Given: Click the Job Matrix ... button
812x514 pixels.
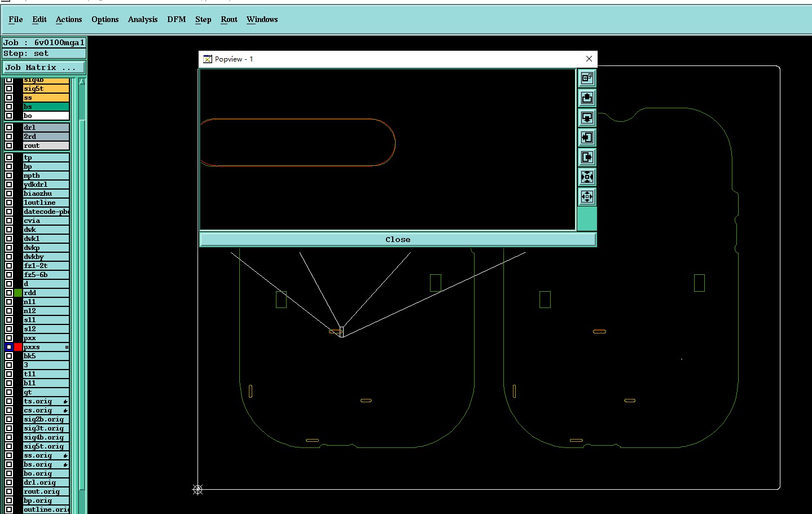Looking at the screenshot, I should 43,68.
